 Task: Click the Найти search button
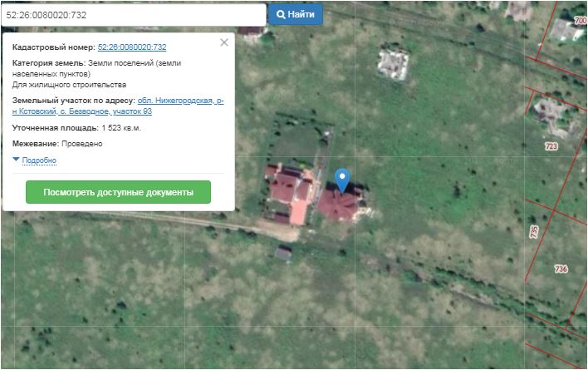click(296, 14)
